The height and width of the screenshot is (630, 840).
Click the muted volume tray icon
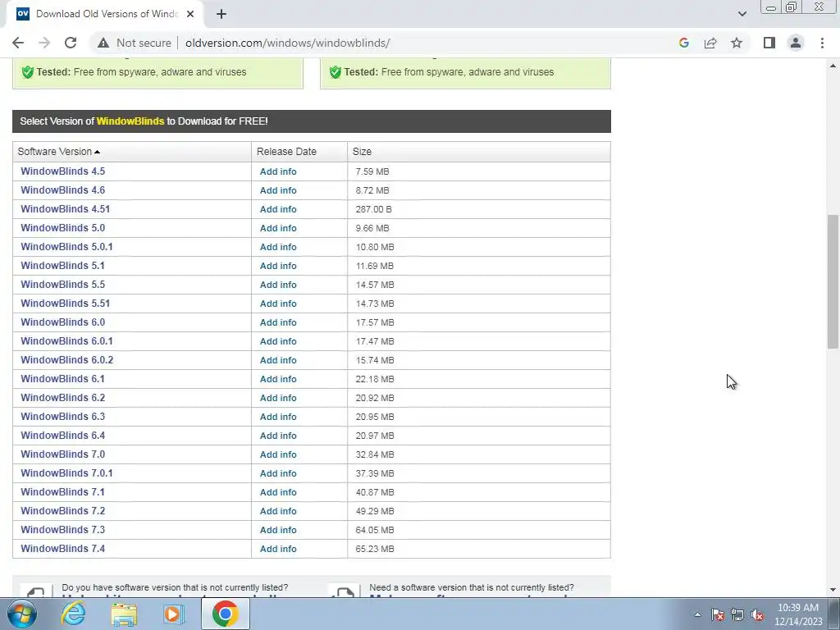pos(757,614)
